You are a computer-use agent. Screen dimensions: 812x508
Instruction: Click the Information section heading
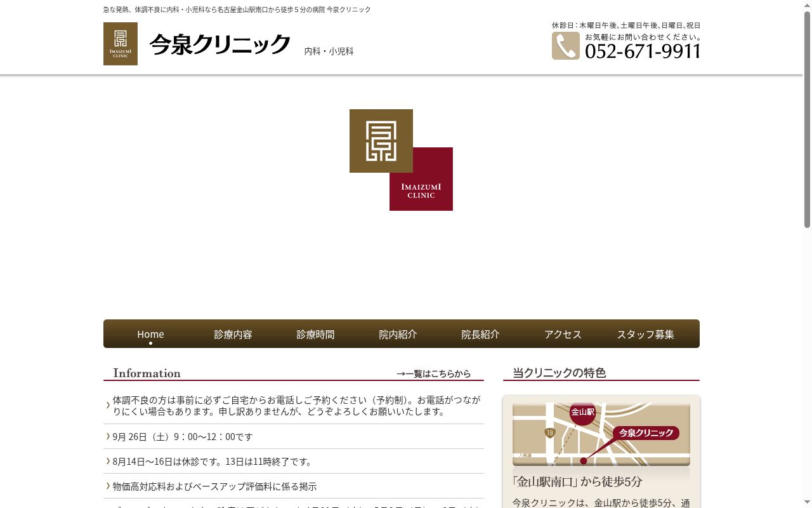click(x=147, y=373)
